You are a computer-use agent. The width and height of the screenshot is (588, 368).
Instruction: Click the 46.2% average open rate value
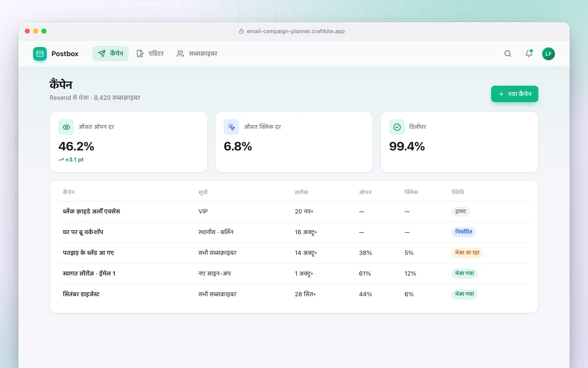tap(76, 146)
